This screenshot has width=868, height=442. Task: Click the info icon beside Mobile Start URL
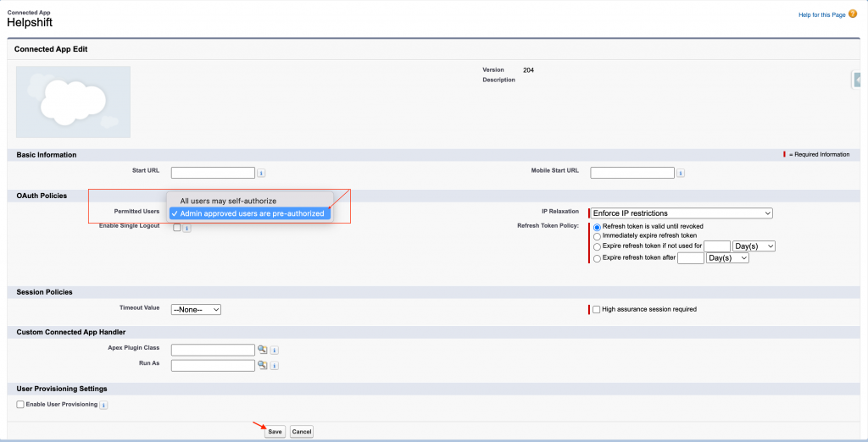pos(681,173)
